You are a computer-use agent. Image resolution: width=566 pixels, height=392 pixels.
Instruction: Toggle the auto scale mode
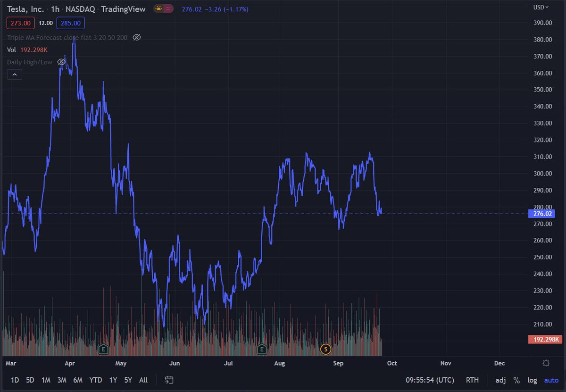click(551, 380)
